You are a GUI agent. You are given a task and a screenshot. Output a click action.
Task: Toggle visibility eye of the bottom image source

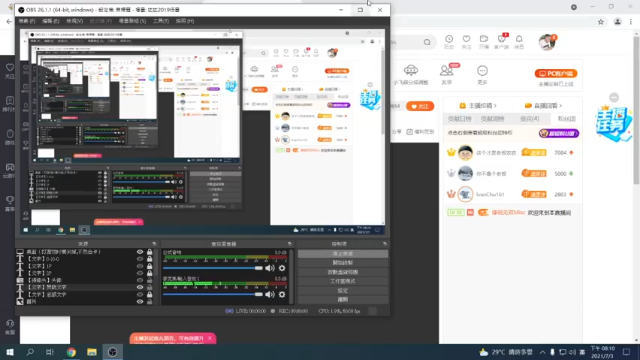pyautogui.click(x=140, y=302)
